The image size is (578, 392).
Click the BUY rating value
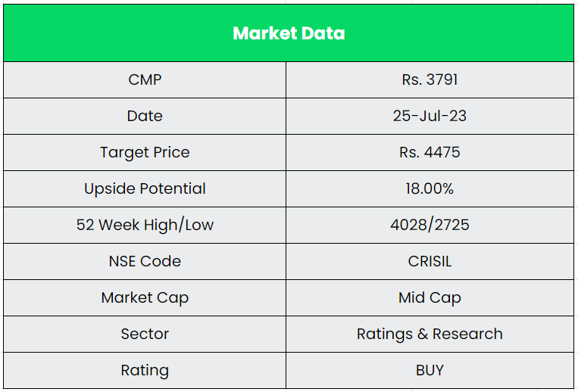(x=430, y=370)
